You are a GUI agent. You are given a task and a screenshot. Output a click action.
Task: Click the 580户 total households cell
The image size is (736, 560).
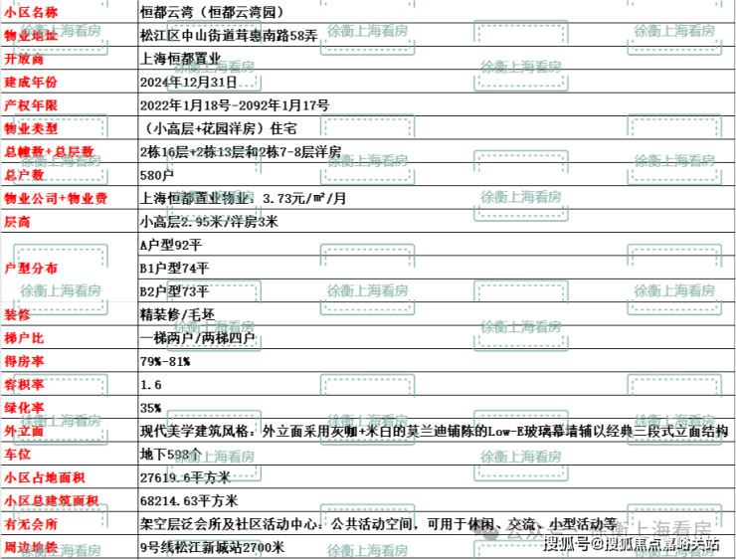[158, 175]
